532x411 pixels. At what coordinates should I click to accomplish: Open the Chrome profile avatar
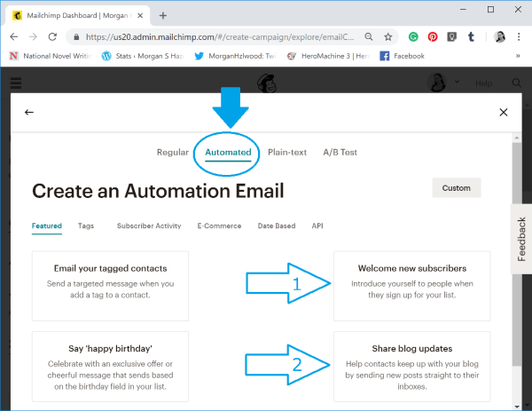(500, 36)
